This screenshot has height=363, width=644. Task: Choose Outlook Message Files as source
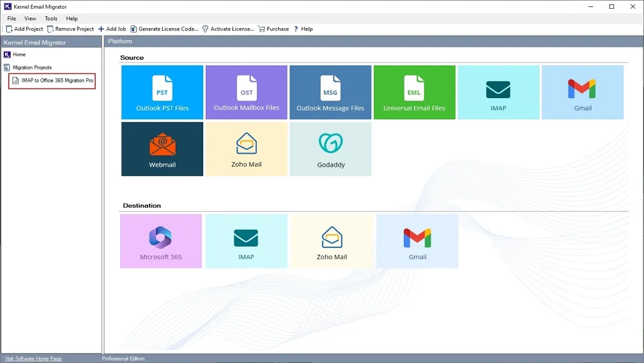330,92
